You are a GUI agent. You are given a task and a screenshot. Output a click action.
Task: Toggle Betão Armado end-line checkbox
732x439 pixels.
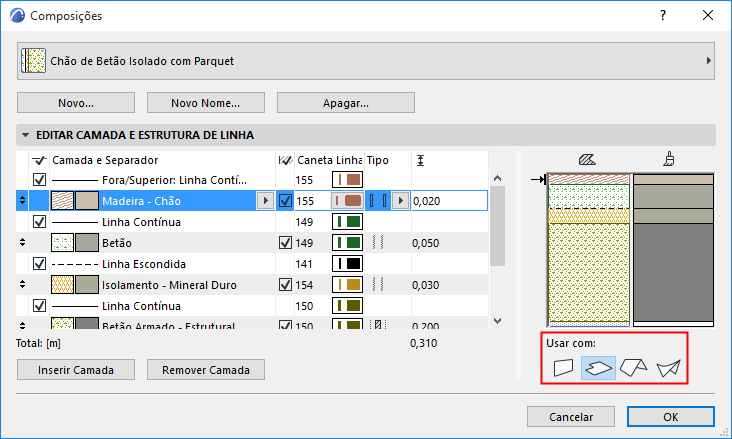click(x=285, y=325)
